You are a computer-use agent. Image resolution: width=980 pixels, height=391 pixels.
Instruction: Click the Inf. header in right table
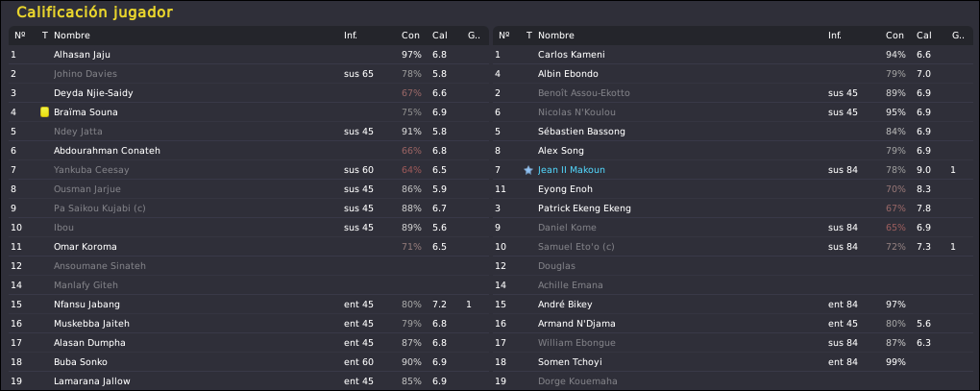[x=834, y=36]
